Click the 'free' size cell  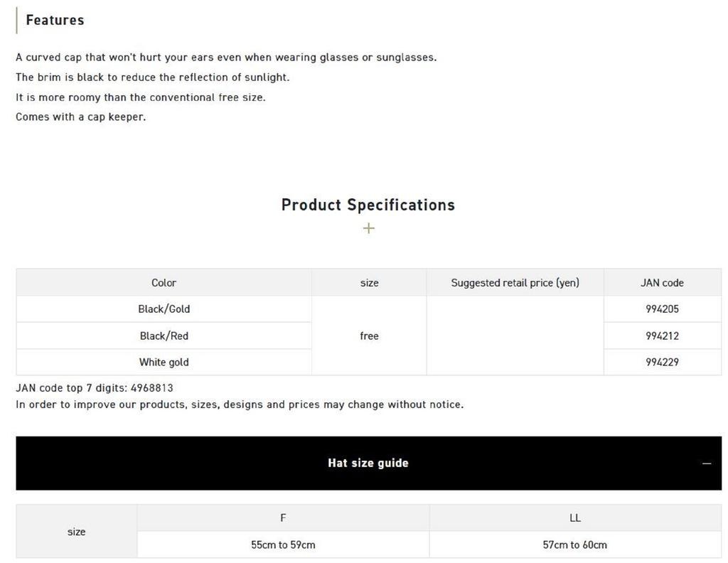pyautogui.click(x=369, y=336)
